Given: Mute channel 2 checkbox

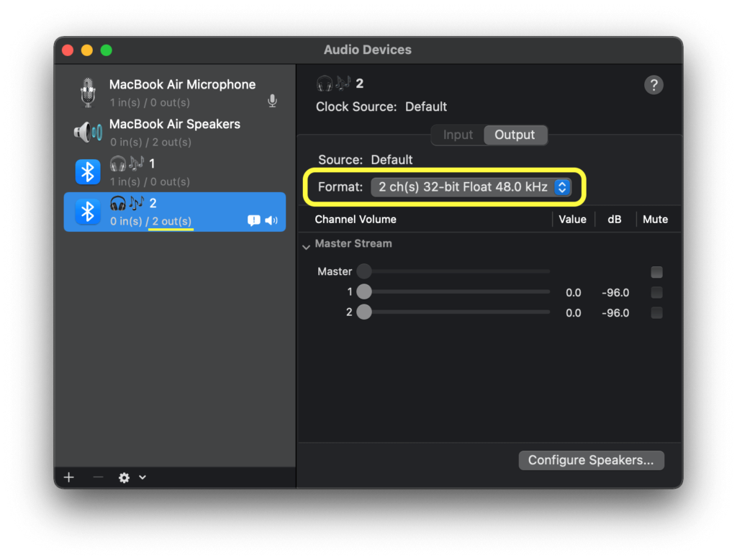Looking at the screenshot, I should (x=656, y=312).
